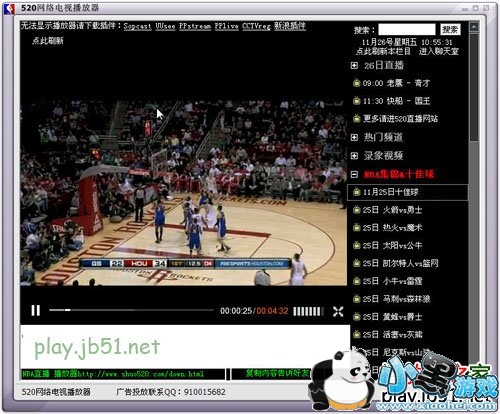Image resolution: width=500 pixels, height=414 pixels.
Task: Click the 复制内容告诉好友 banner
Action: pos(278,374)
